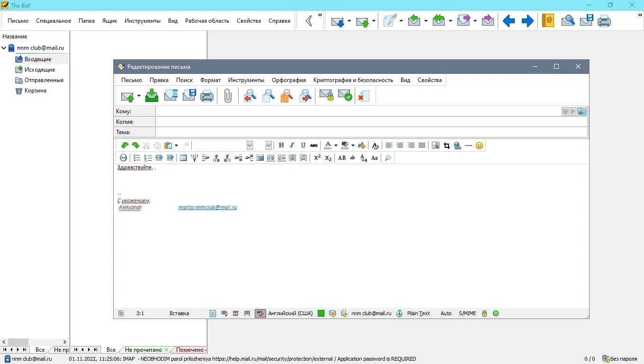The image size is (644, 364).
Task: Click the numbered list icon
Action: pos(148,158)
